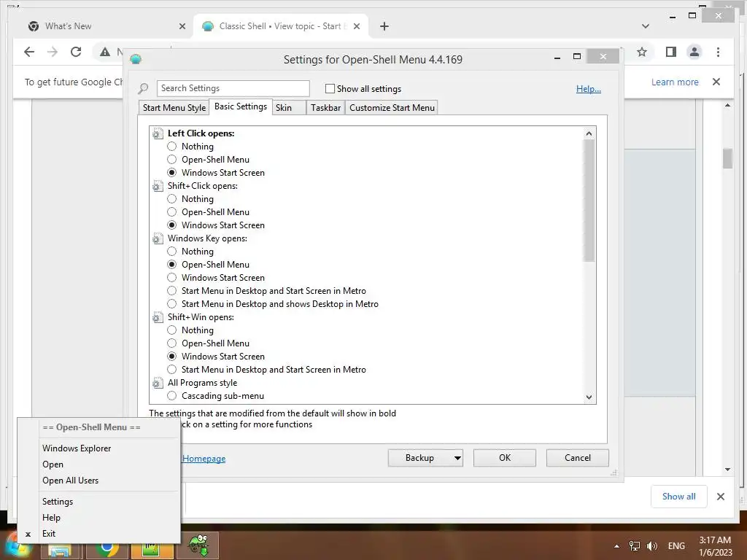Open File Explorer from taskbar
This screenshot has height=560, width=747.
click(60, 550)
